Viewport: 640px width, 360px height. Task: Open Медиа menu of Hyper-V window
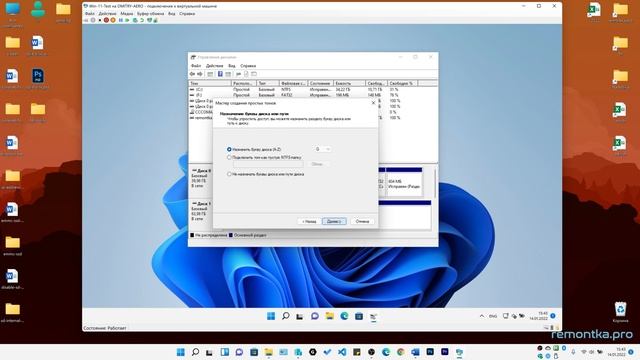tap(127, 14)
